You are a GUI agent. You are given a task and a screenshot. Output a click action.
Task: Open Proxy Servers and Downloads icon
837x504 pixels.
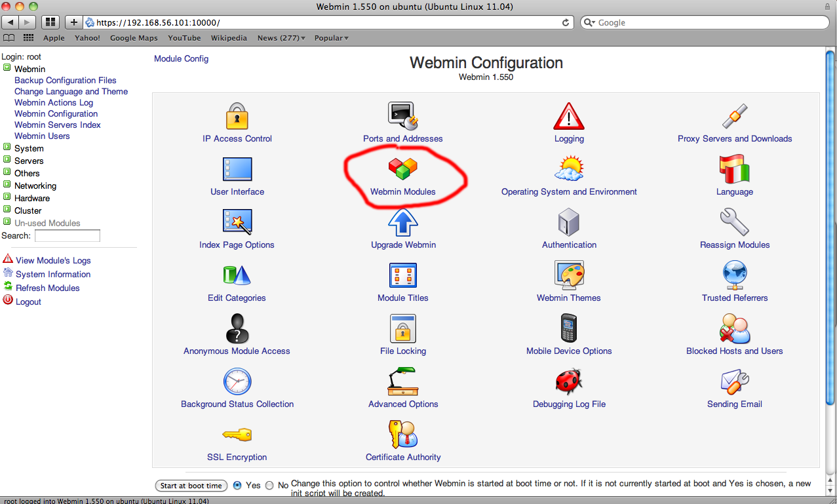pyautogui.click(x=735, y=116)
